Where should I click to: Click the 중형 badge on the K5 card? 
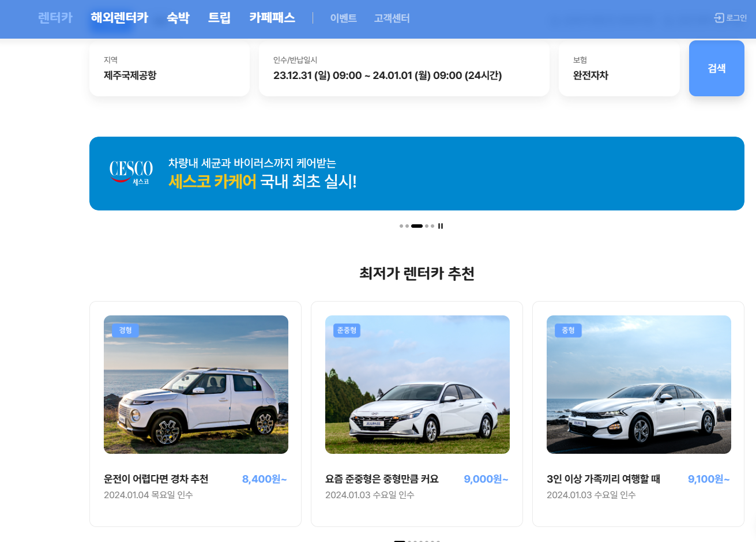(567, 330)
